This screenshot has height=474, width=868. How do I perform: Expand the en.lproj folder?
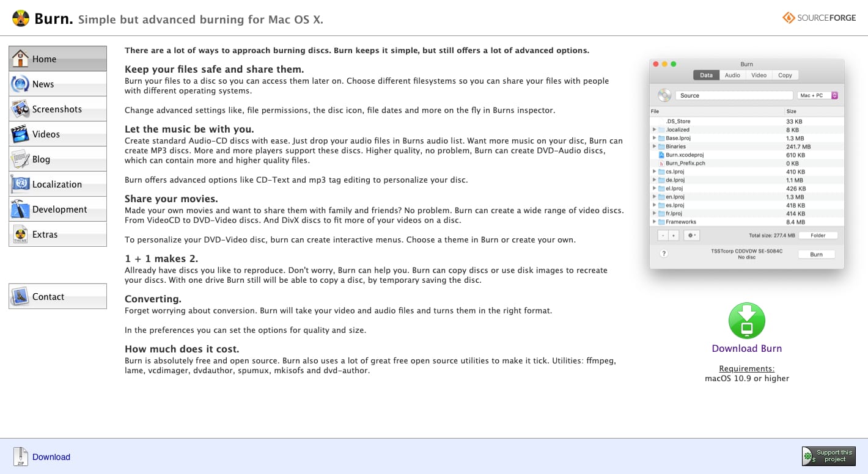click(654, 197)
